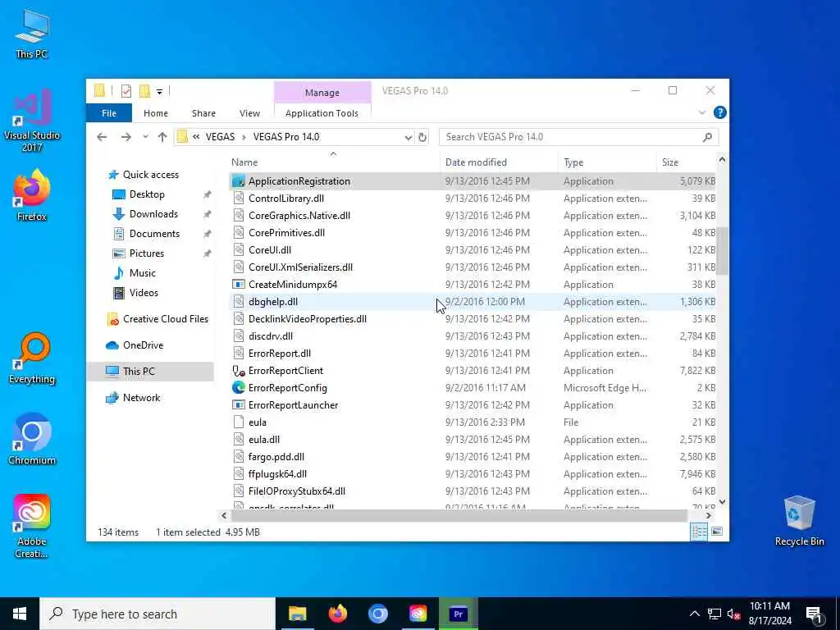
Task: Click the Manage contextual tab
Action: tap(322, 93)
